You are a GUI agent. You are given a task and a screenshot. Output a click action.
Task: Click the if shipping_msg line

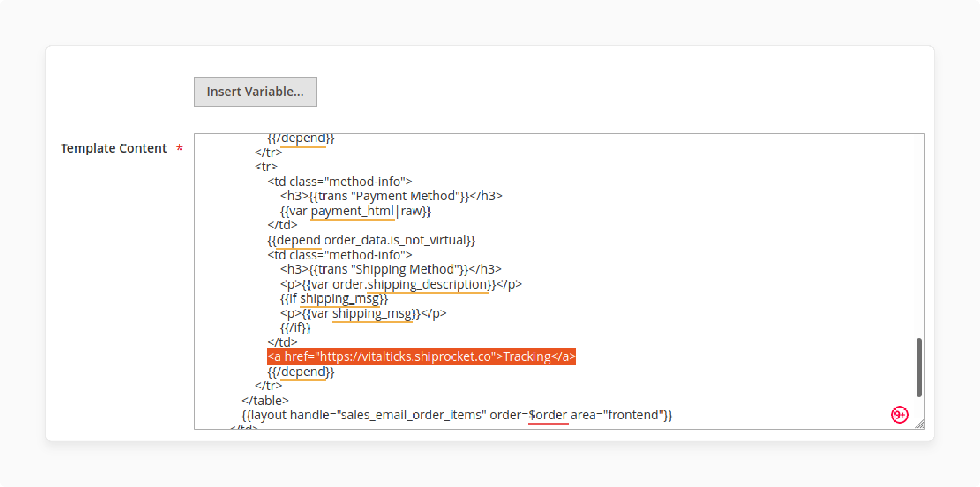tap(334, 298)
